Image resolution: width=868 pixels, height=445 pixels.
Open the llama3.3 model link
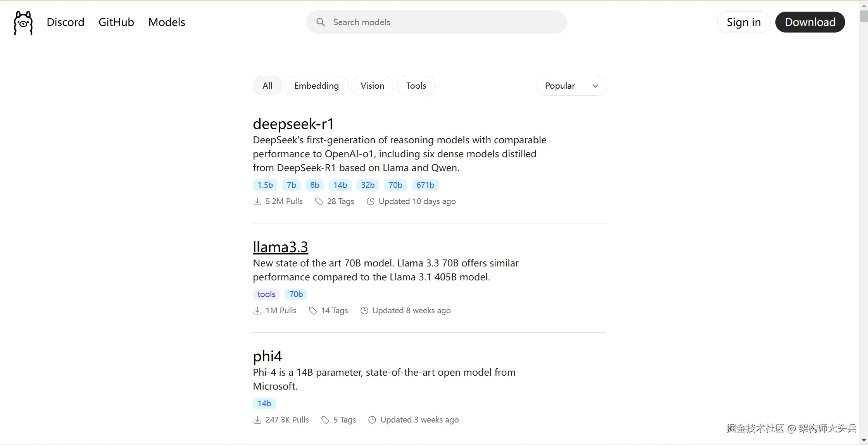[x=280, y=247]
